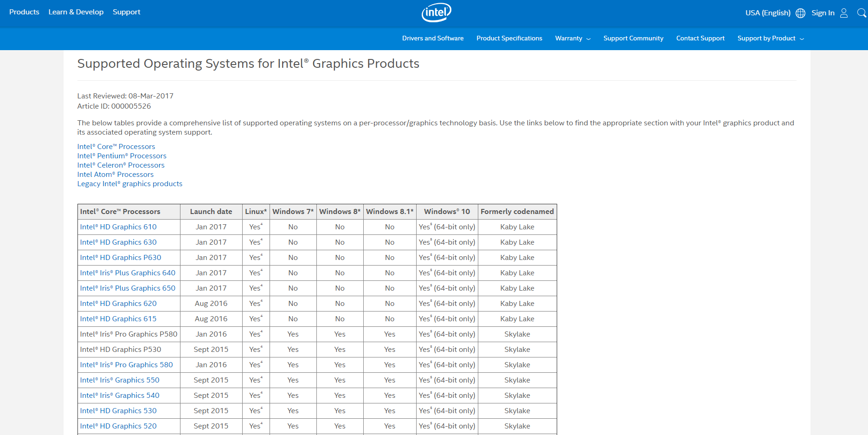
Task: Open Intel Iris Pro Graphics 580 link
Action: (127, 365)
